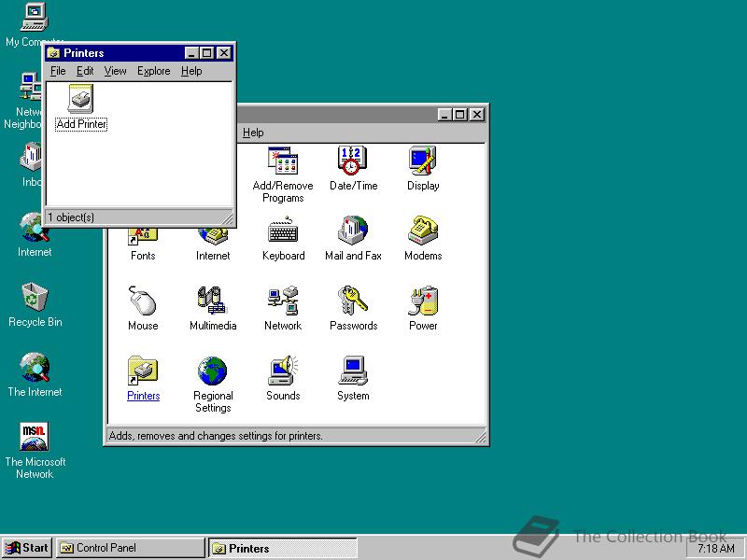Open the Network icon in Control Panel

click(x=283, y=301)
